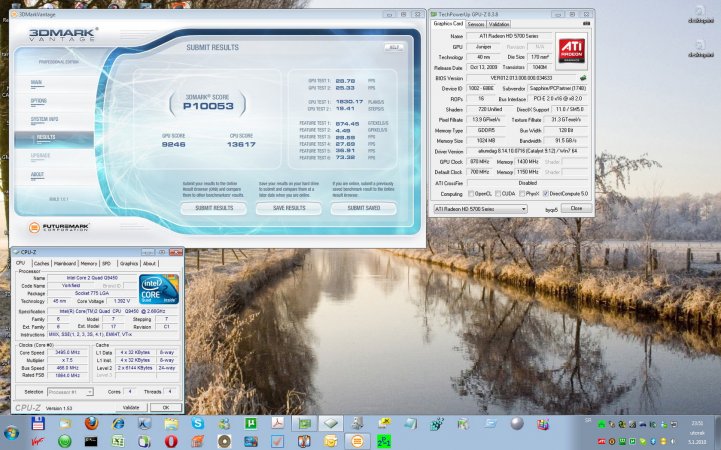
Task: Open Firefox from the taskbar
Action: point(92,423)
